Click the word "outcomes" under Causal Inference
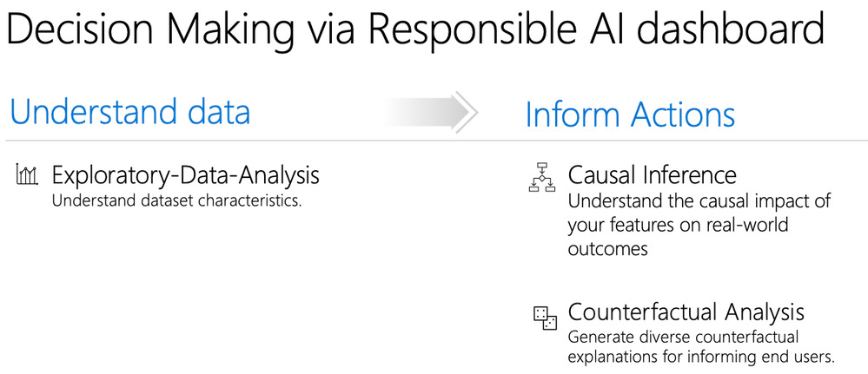 coord(608,249)
